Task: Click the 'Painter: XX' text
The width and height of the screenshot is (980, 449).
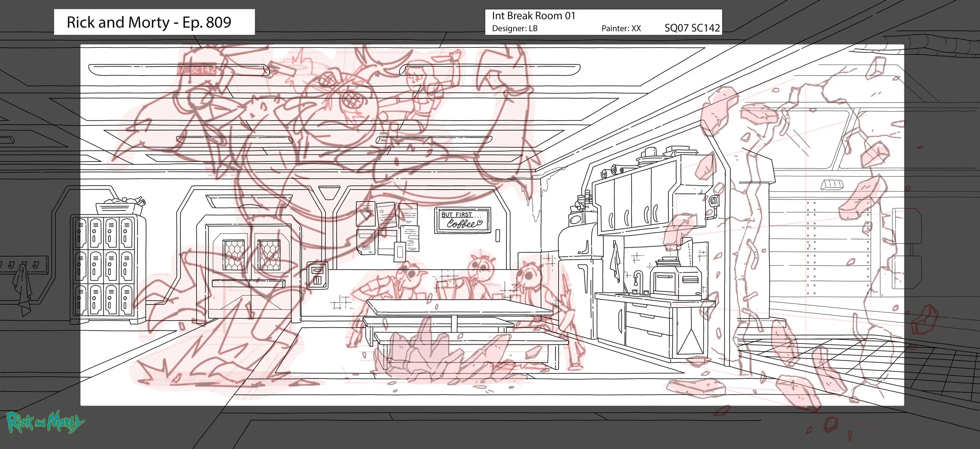Action: click(621, 29)
